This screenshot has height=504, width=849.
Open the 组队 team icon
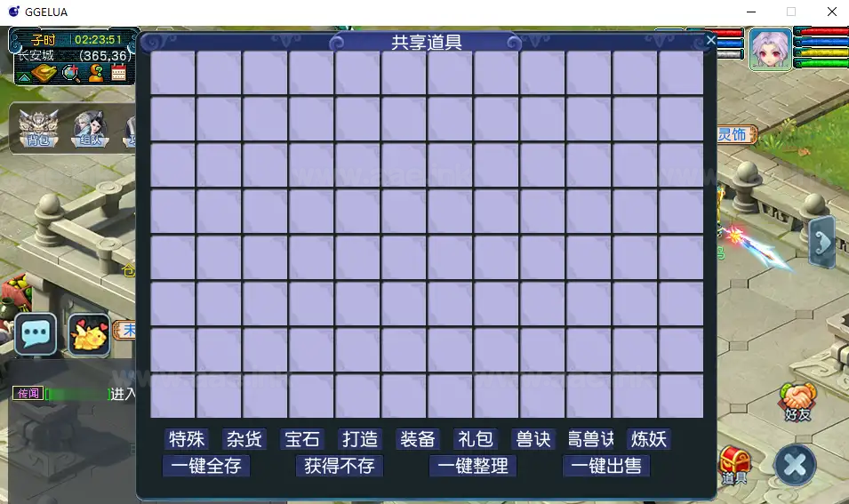(x=90, y=129)
